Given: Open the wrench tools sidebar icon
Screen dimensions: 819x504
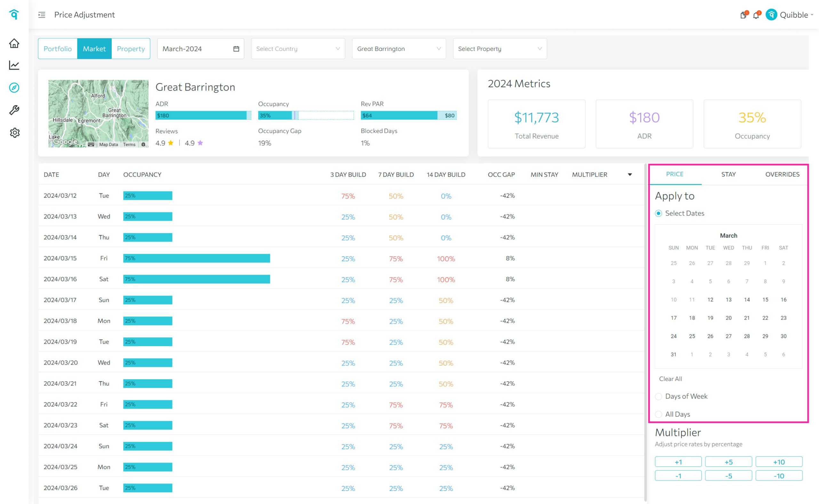Looking at the screenshot, I should [14, 110].
